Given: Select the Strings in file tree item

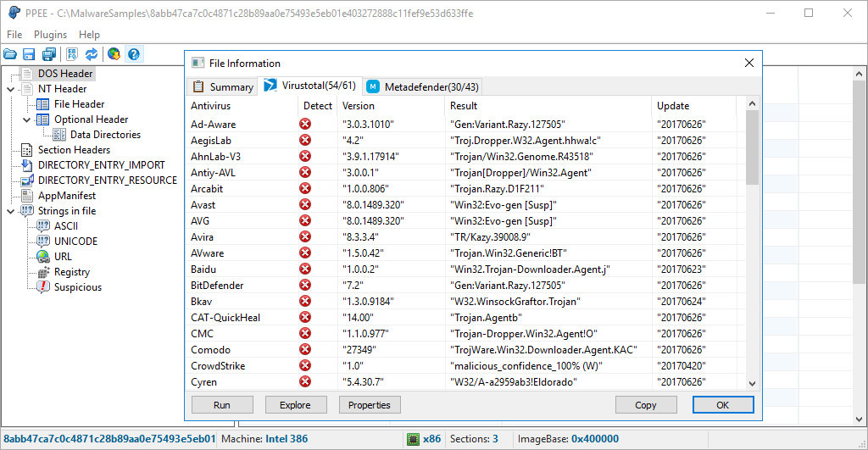Looking at the screenshot, I should (66, 211).
